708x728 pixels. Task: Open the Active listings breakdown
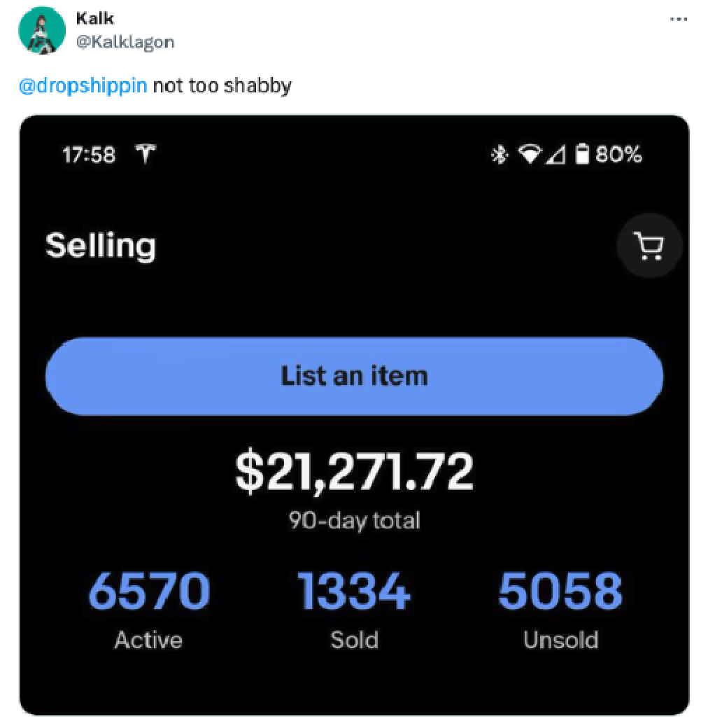point(148,639)
